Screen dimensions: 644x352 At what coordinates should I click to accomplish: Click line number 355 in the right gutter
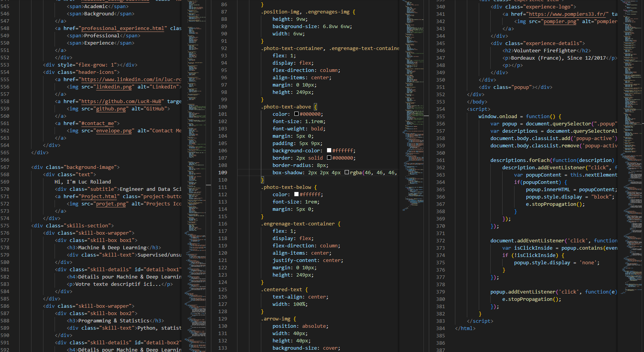[x=440, y=117]
